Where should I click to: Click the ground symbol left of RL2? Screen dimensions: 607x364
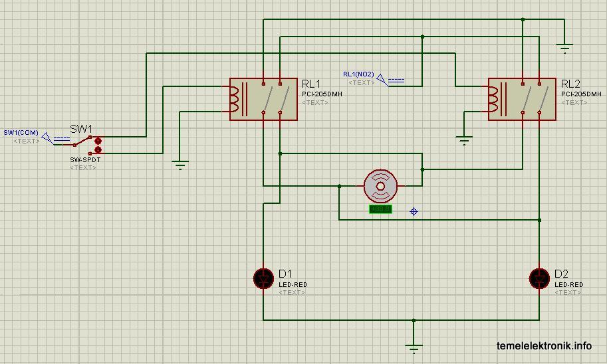click(464, 140)
